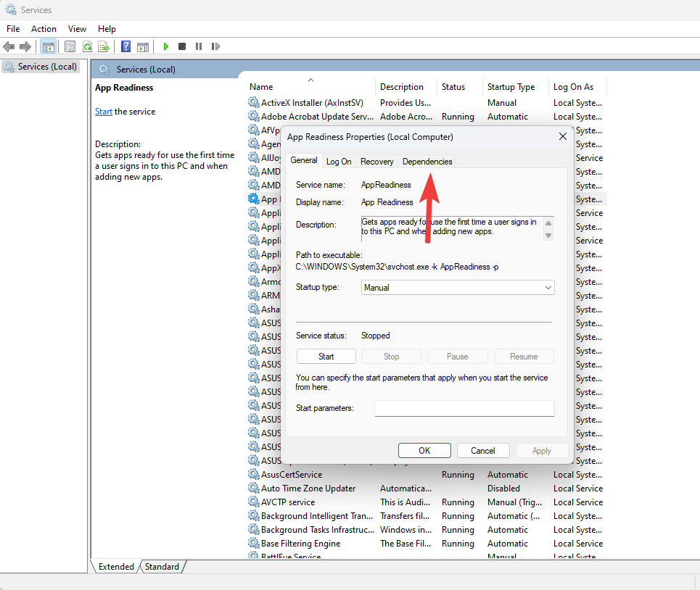Sort services by Name column header
The height and width of the screenshot is (590, 700).
pos(261,87)
